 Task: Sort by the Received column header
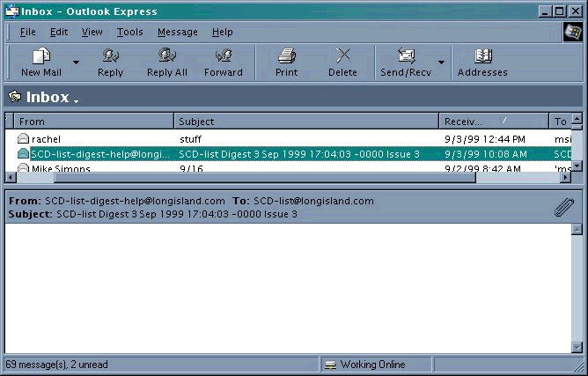tap(491, 122)
